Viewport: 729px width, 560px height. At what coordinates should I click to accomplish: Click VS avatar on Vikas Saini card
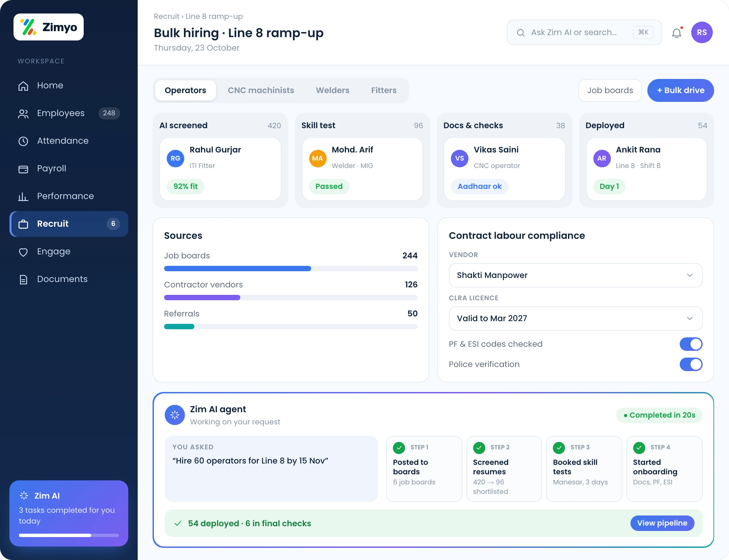(460, 158)
